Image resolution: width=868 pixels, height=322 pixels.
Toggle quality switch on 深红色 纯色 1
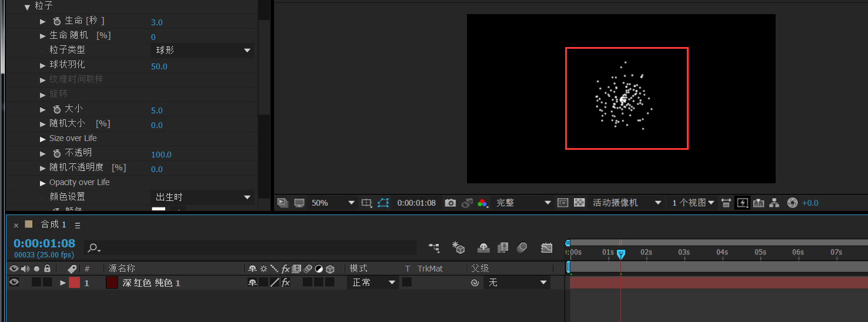275,283
